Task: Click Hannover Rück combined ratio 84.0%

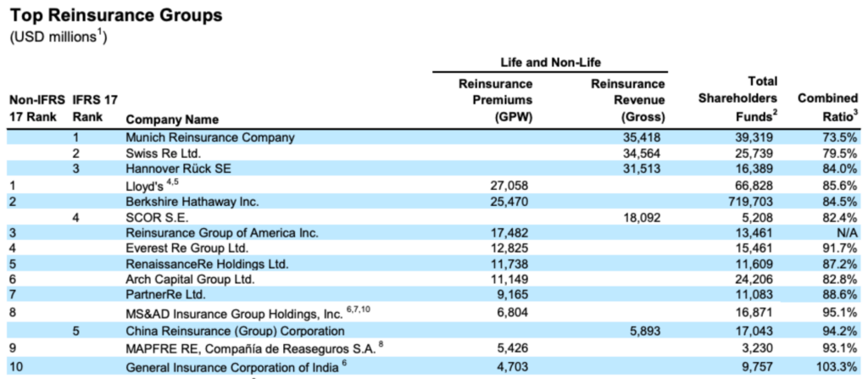Action: [x=840, y=170]
